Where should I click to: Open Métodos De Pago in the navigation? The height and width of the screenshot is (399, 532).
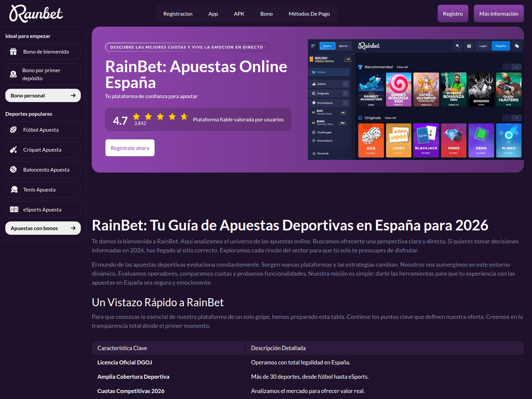point(309,14)
